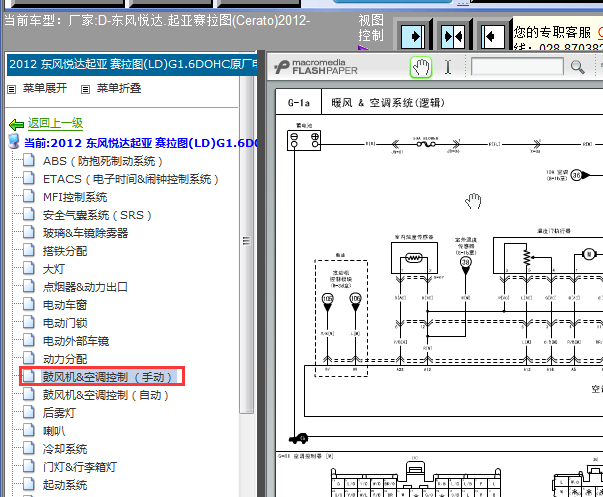
Task: Open the ABS（防抱死制动系统）item
Action: (102, 161)
